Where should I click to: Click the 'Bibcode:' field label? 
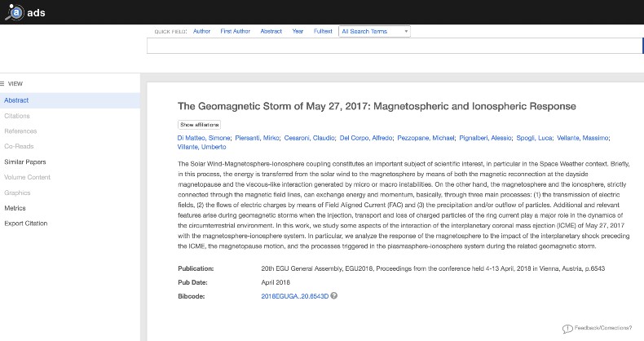192,296
